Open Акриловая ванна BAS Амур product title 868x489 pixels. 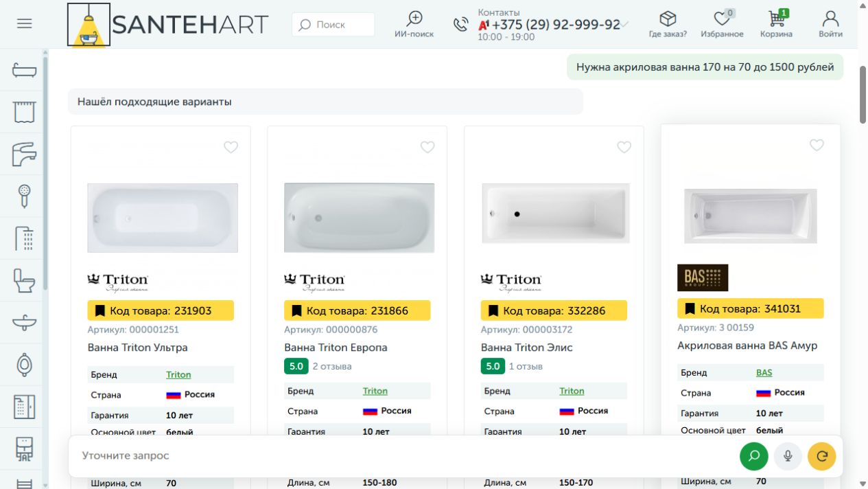pyautogui.click(x=747, y=345)
